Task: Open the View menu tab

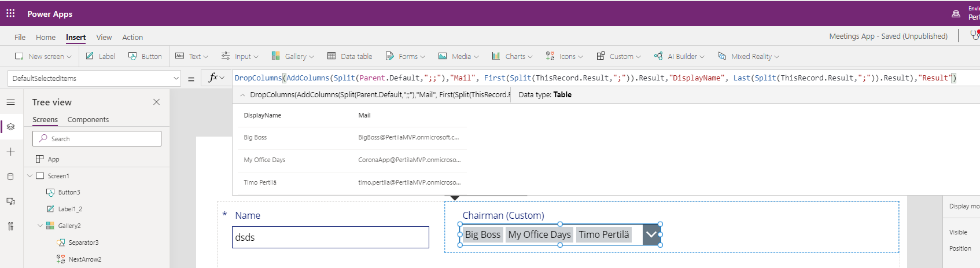Action: point(104,37)
